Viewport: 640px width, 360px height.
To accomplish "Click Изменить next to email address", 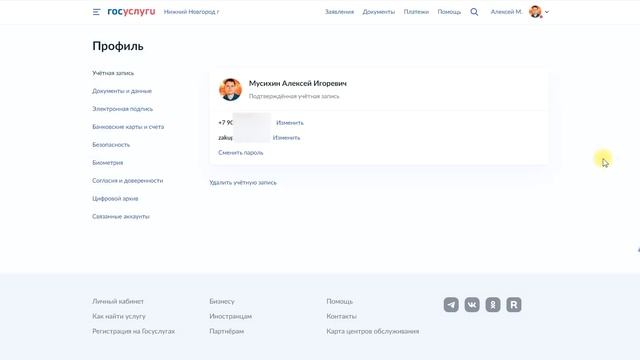I will [287, 138].
